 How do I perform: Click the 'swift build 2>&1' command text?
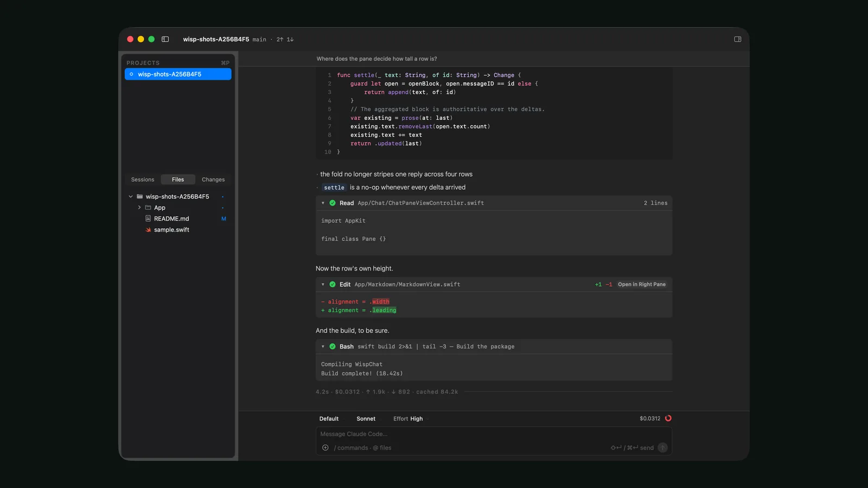tap(385, 346)
